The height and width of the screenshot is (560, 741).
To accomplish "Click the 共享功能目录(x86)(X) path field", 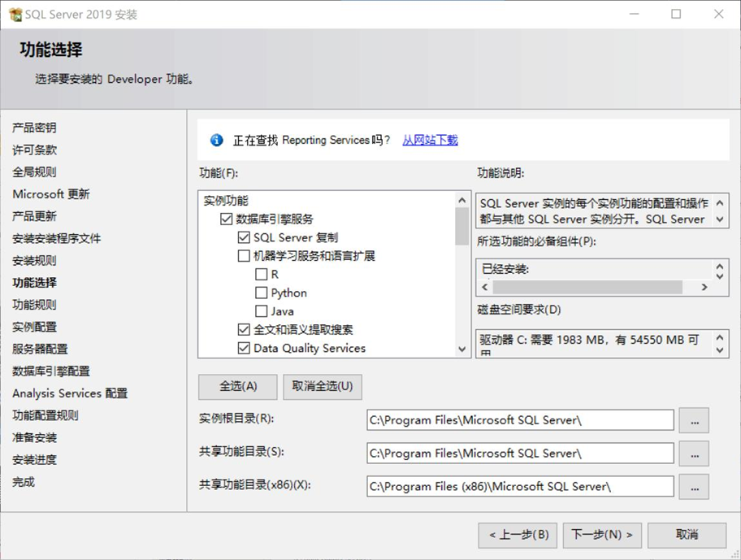I will [520, 487].
